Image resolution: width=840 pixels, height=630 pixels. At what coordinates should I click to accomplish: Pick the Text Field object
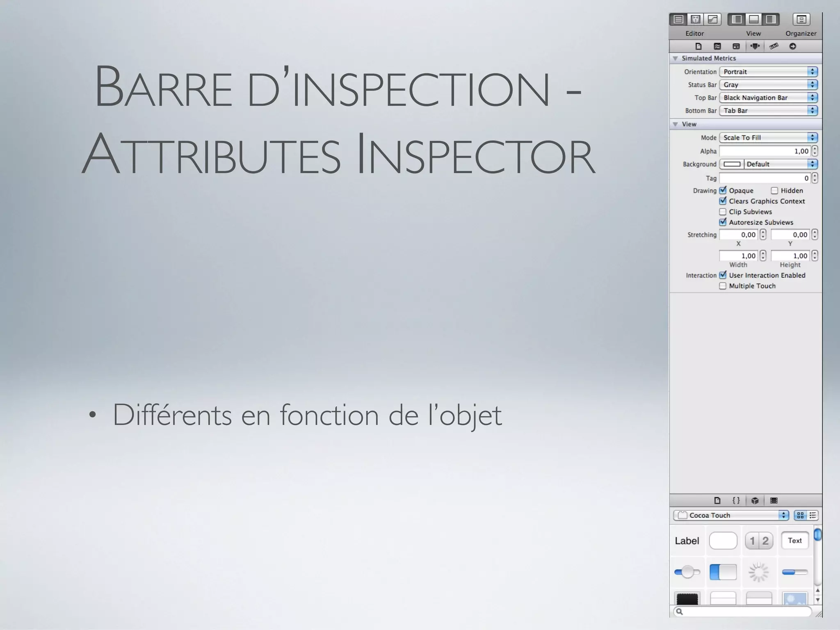[795, 541]
